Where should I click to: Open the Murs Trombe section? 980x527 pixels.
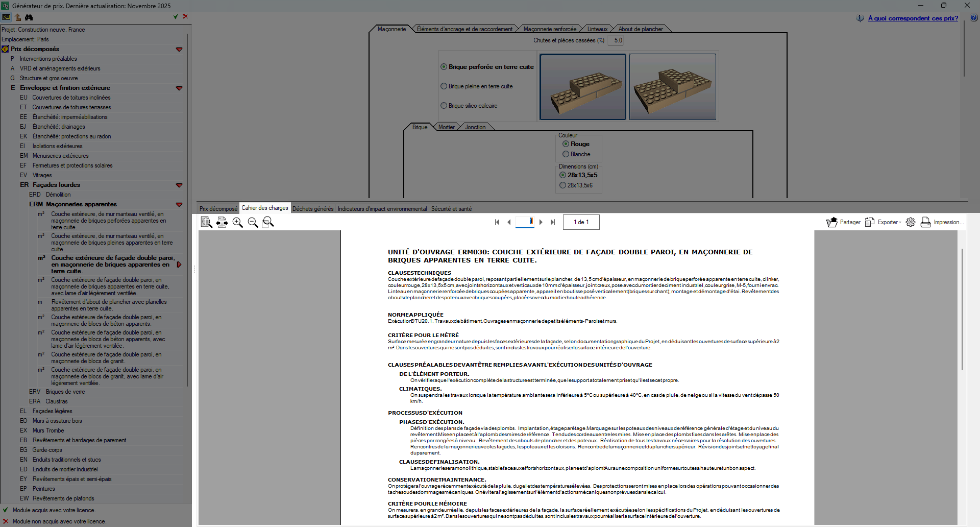48,430
